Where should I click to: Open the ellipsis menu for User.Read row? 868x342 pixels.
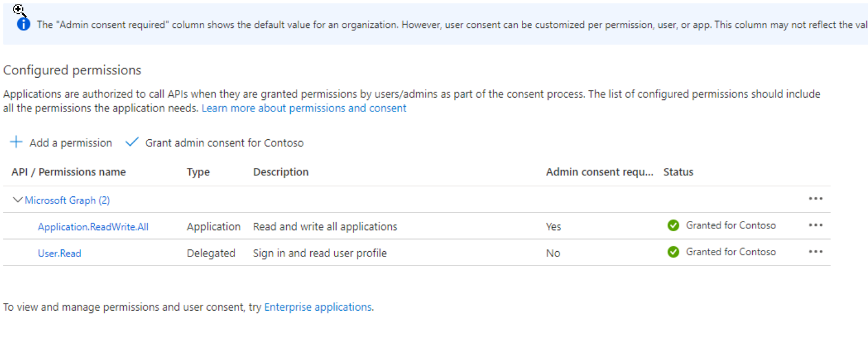pos(816,251)
